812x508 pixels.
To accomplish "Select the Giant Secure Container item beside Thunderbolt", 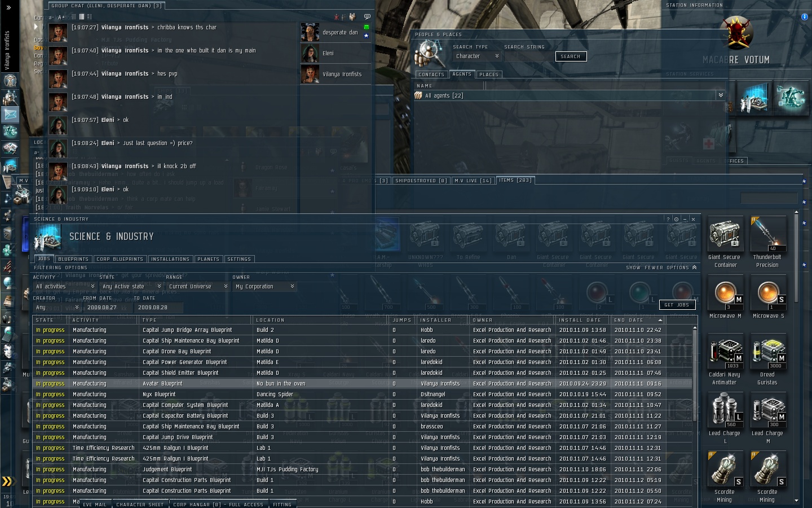I will click(x=725, y=242).
